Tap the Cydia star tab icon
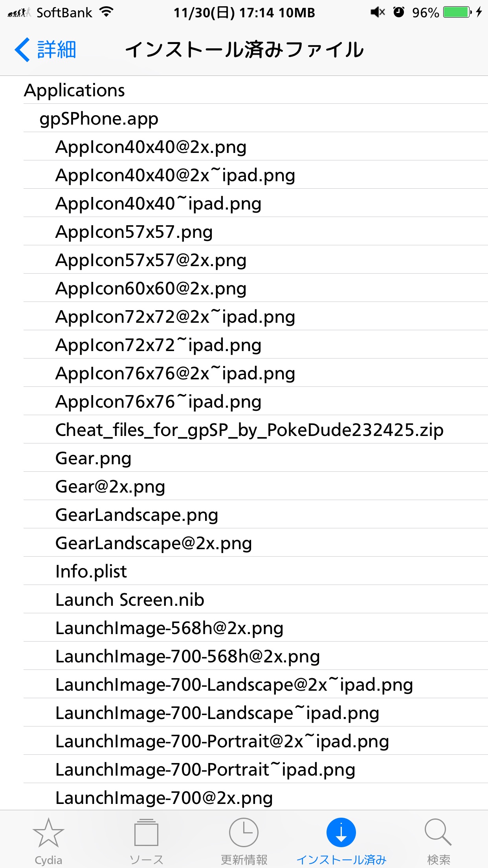The image size is (488, 868). tap(48, 833)
